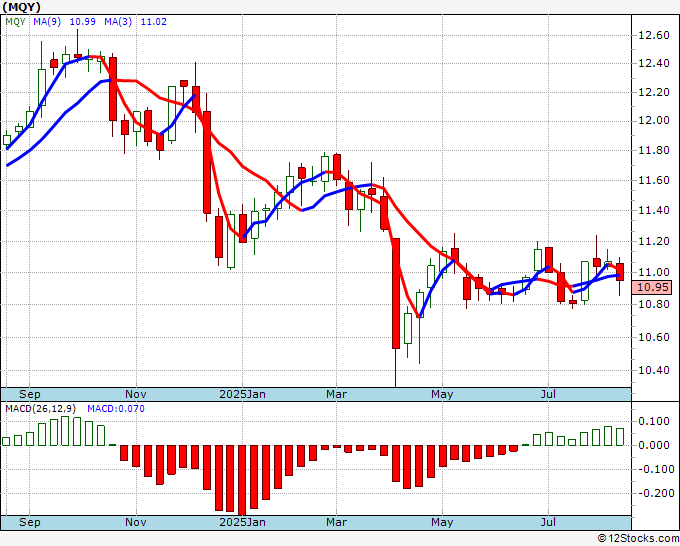The image size is (680, 546).
Task: Click the 11.40 price axis label
Action: pos(654,210)
